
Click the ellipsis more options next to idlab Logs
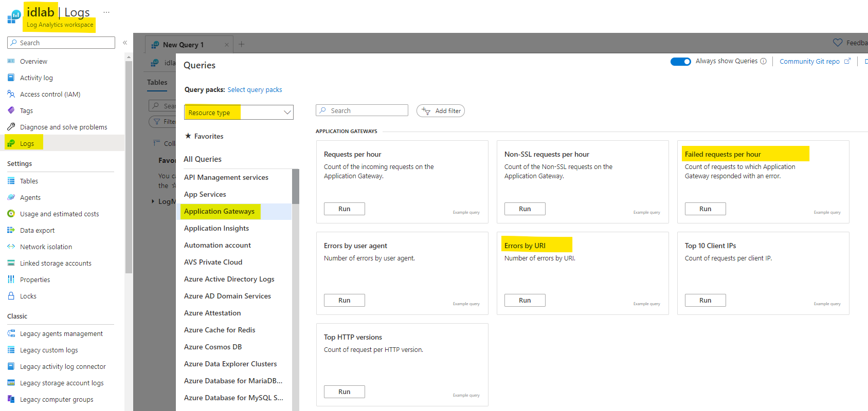pyautogui.click(x=106, y=12)
